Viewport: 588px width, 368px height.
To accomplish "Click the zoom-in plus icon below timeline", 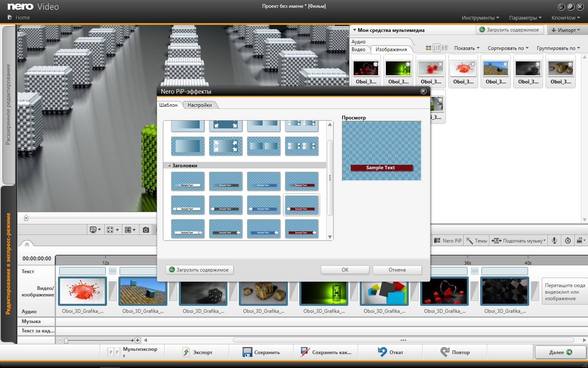I will [x=138, y=340].
